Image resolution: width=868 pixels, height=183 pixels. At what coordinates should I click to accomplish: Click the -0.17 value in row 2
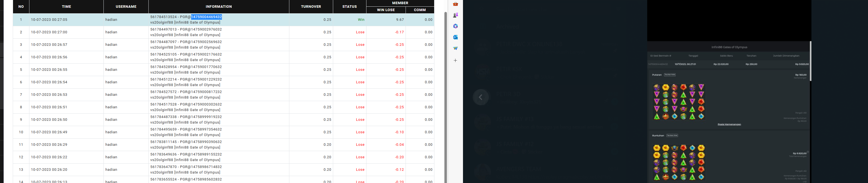coord(399,32)
